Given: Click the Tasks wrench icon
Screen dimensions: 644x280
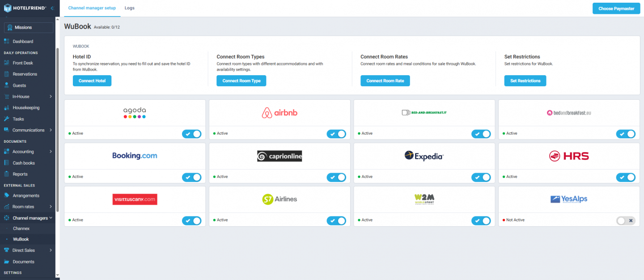Looking at the screenshot, I should (x=7, y=119).
